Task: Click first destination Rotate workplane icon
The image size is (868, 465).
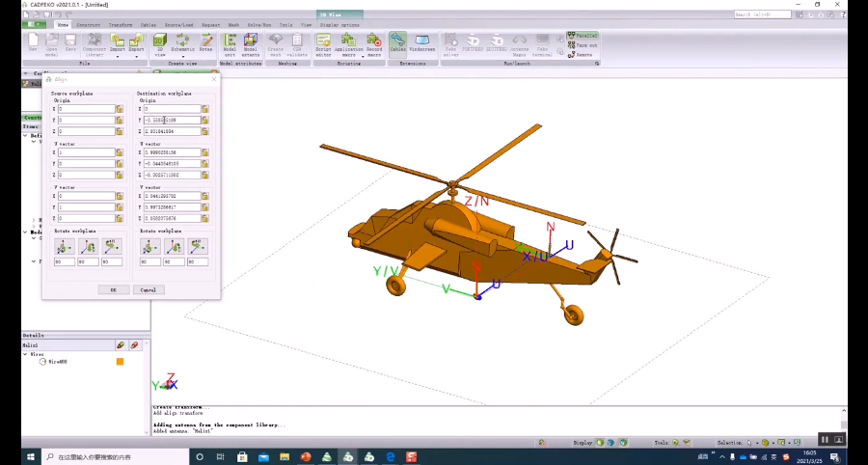Action: pyautogui.click(x=150, y=246)
